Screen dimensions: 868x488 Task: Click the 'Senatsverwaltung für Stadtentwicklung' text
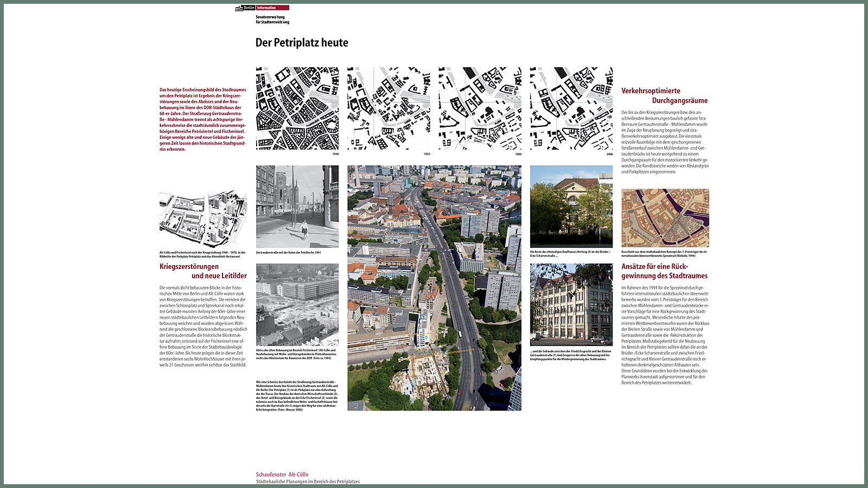pyautogui.click(x=272, y=20)
